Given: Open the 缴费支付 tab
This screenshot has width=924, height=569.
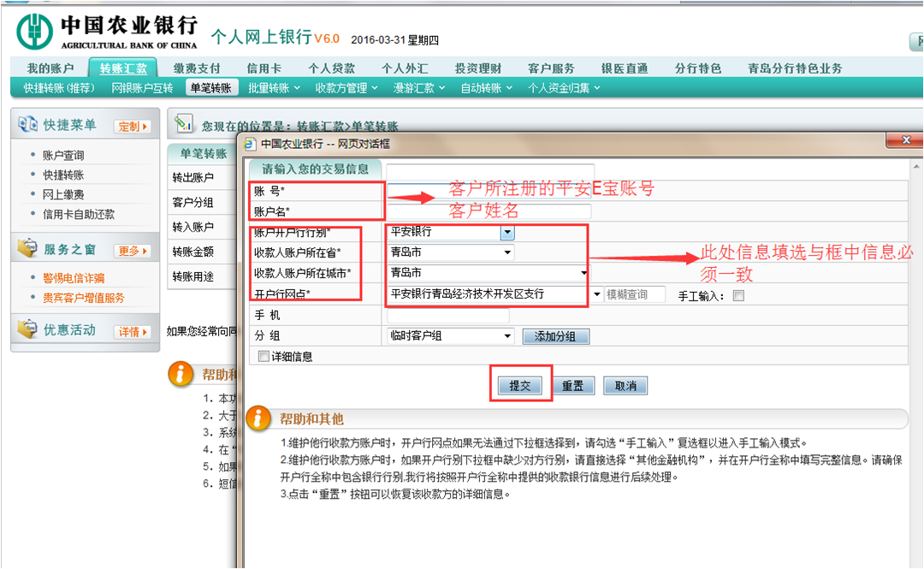Looking at the screenshot, I should click(197, 68).
